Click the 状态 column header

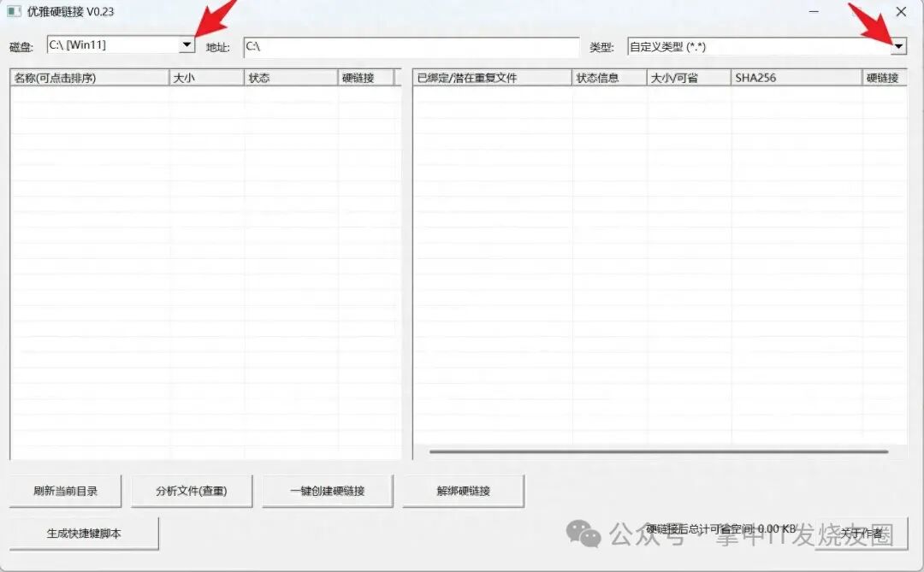click(x=290, y=78)
